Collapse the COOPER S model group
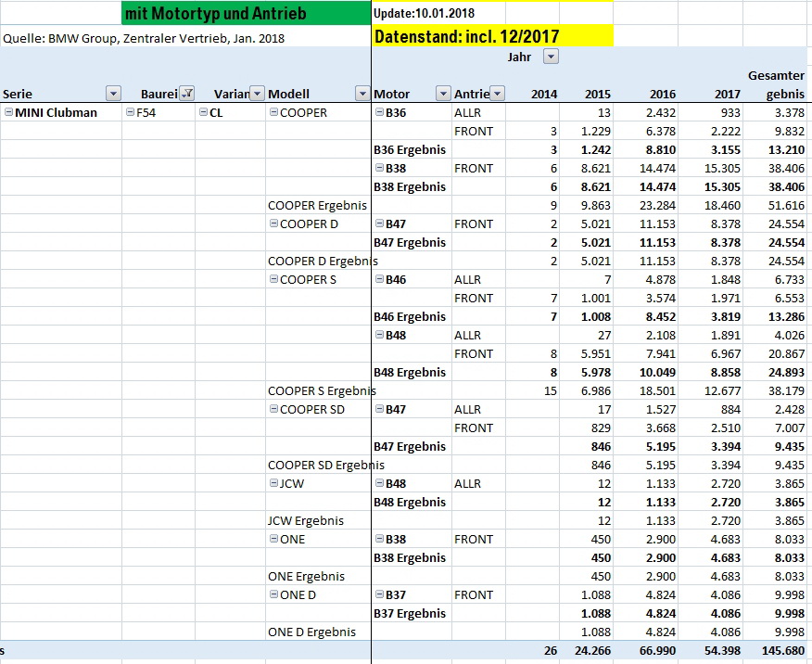Viewport: 812px width, 664px height. 274,279
